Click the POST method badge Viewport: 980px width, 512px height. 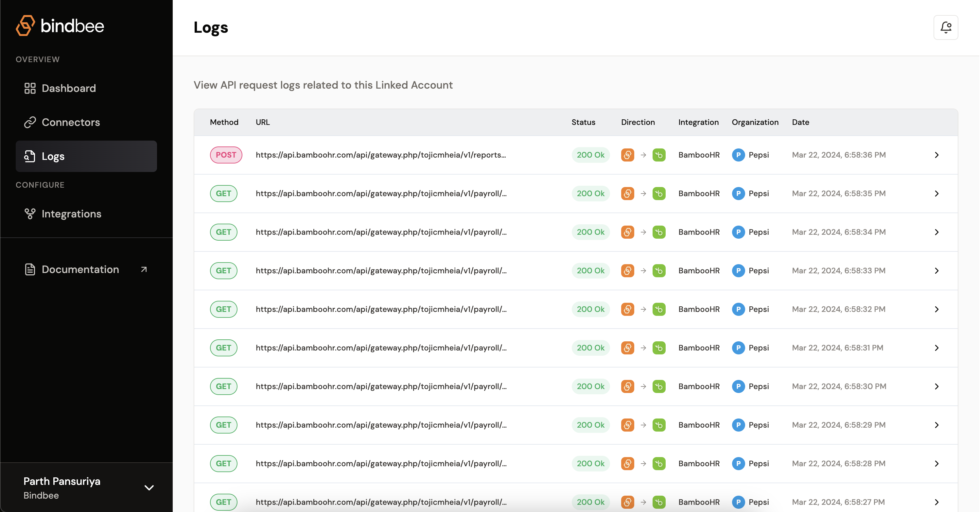tap(226, 155)
